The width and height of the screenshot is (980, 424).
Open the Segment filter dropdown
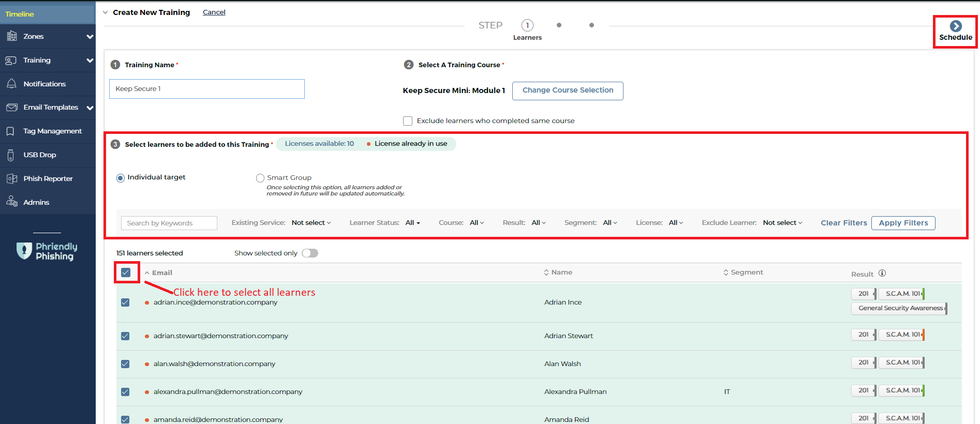pyautogui.click(x=610, y=223)
